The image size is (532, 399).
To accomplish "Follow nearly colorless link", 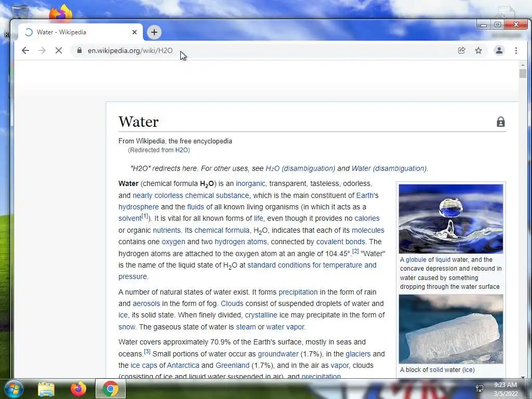I will (x=158, y=195).
